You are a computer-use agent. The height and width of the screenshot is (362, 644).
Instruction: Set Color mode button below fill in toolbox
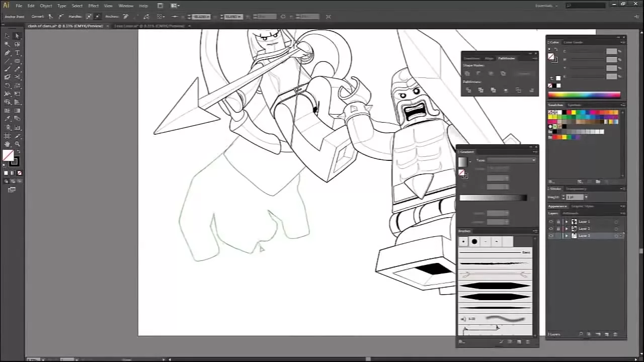click(x=6, y=173)
